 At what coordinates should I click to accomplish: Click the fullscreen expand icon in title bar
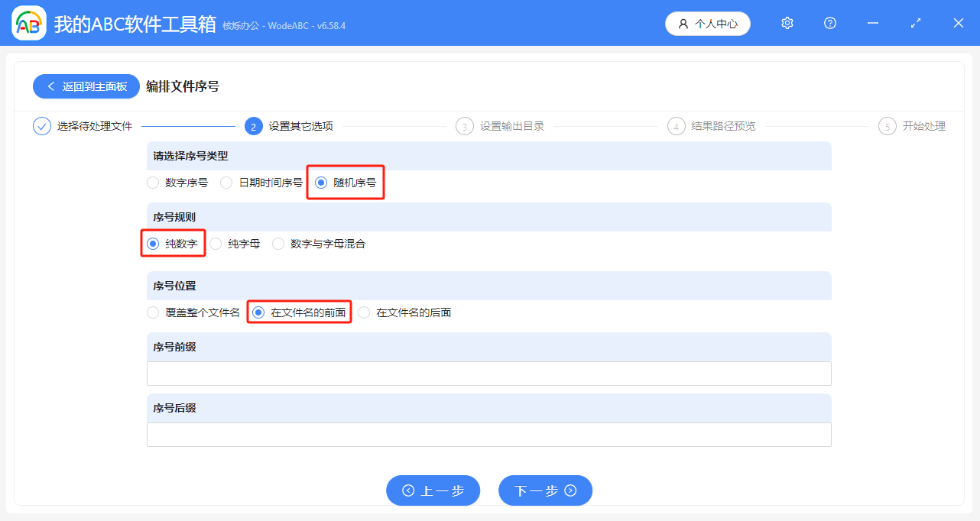(915, 23)
